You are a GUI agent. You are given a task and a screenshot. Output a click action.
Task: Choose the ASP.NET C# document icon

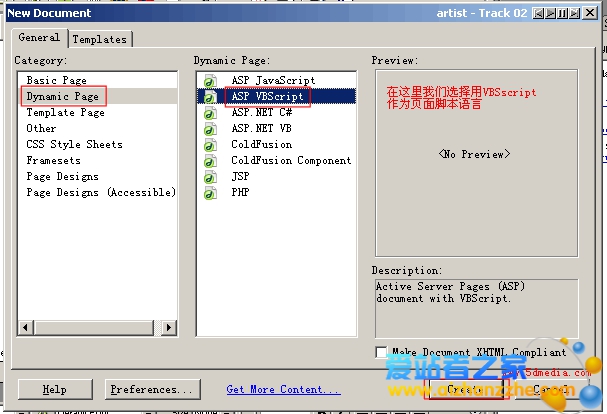(210, 113)
